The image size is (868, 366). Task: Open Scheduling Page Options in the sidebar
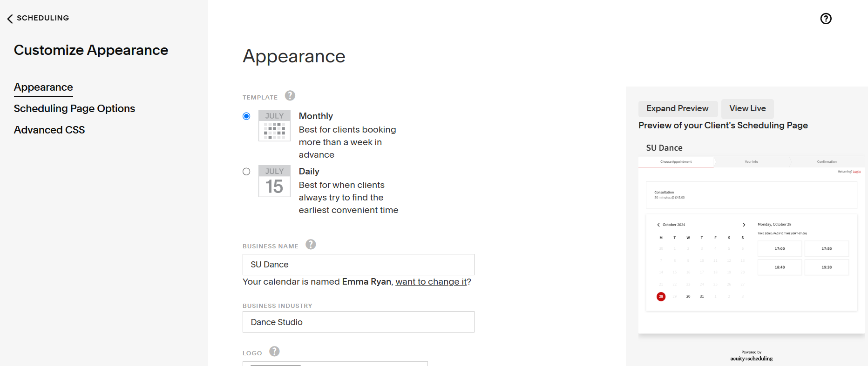75,108
